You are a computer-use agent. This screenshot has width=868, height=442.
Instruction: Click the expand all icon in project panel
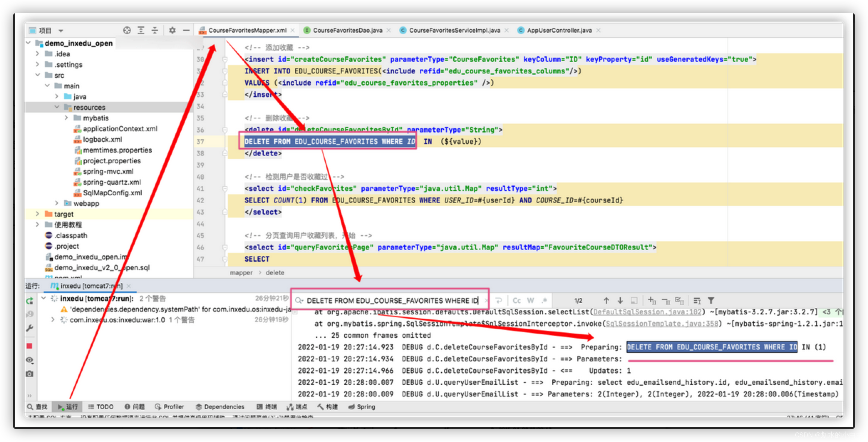click(x=141, y=30)
